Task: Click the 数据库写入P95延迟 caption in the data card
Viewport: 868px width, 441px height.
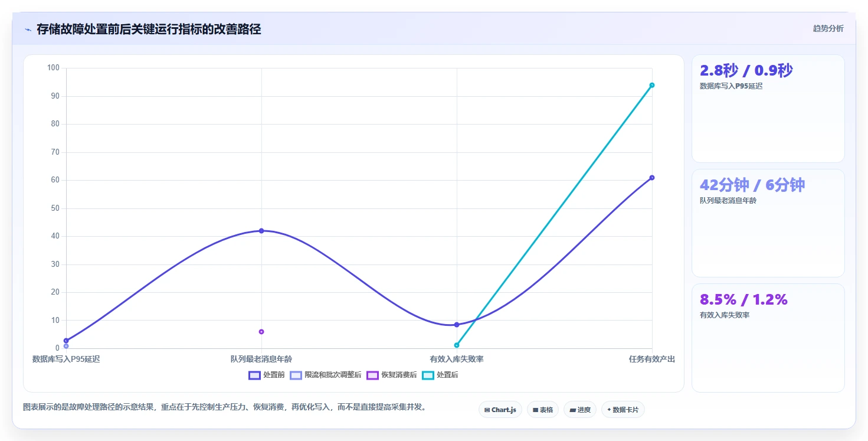Action: coord(731,86)
